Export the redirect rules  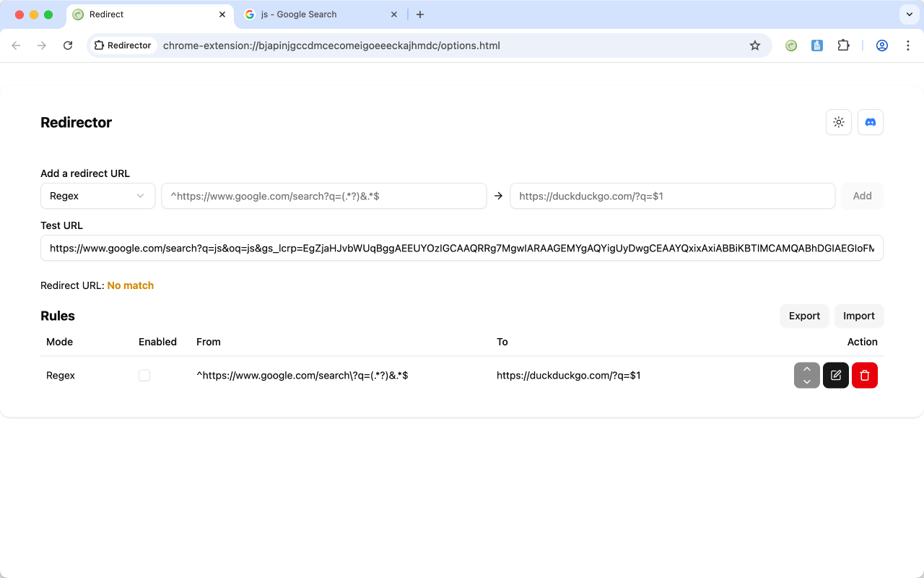tap(804, 316)
